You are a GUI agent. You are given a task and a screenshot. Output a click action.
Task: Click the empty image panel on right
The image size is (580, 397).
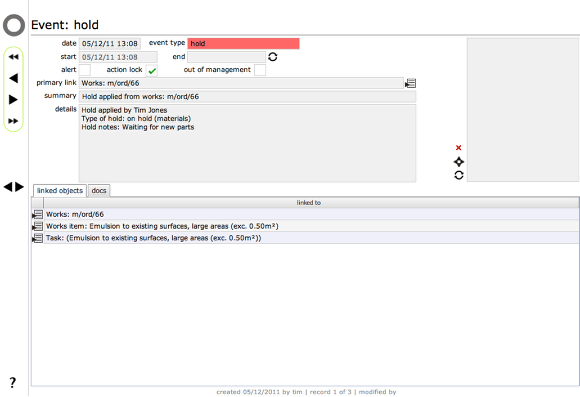point(523,110)
